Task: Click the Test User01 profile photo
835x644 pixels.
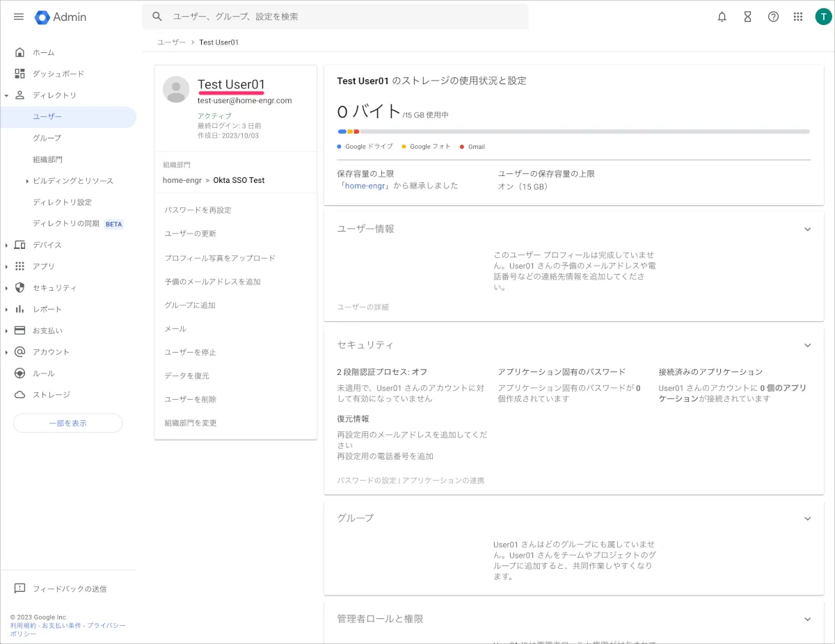Action: tap(176, 90)
